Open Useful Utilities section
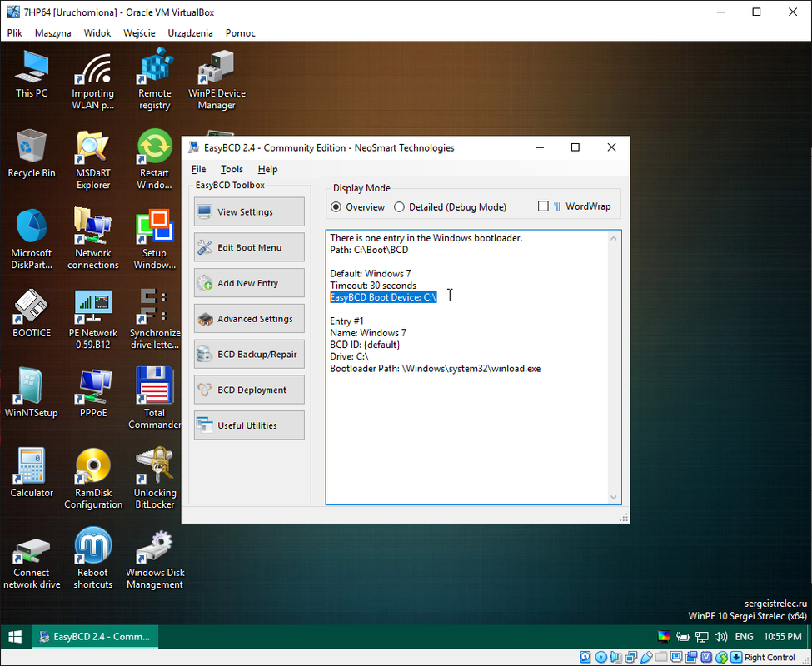Image resolution: width=812 pixels, height=666 pixels. click(x=249, y=425)
